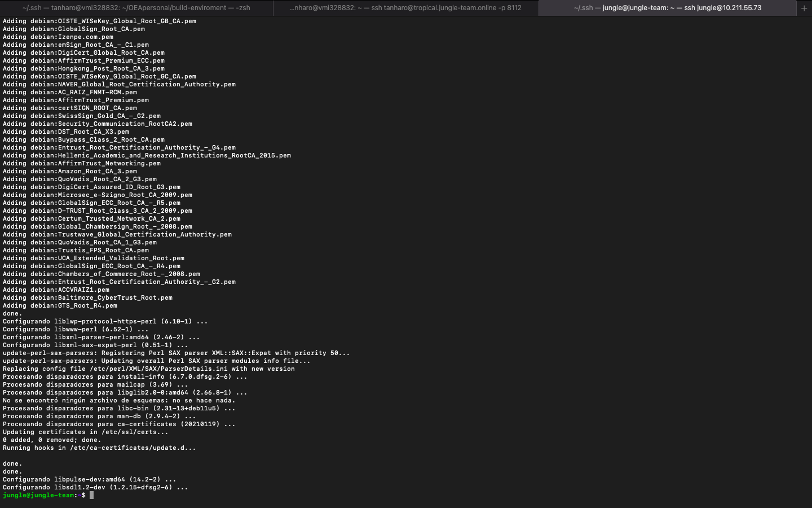This screenshot has width=812, height=508.
Task: Click the OISTE_WISeKey_Global_Root_GB_CA.pem line
Action: (99, 21)
